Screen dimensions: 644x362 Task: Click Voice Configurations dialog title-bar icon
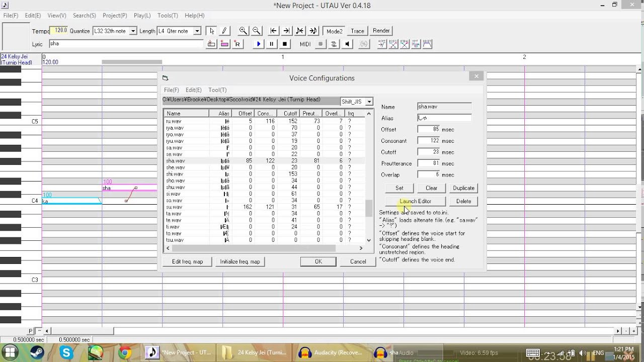pyautogui.click(x=165, y=78)
